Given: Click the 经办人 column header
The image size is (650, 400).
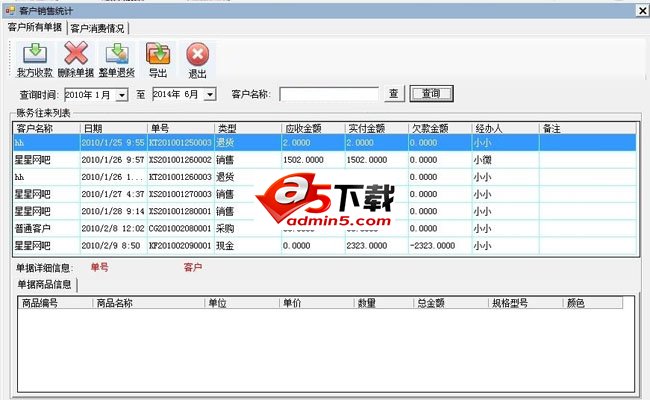Looking at the screenshot, I should 505,128.
